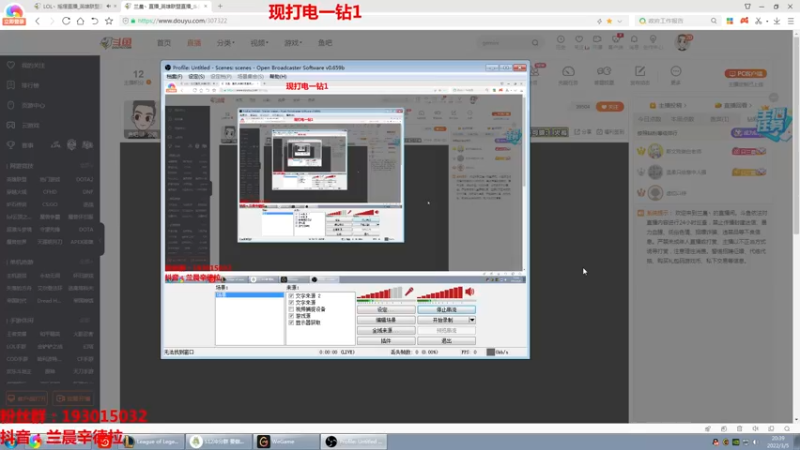The image size is (800, 450).
Task: Open the 文件(F) menu in OBS
Action: tap(174, 77)
